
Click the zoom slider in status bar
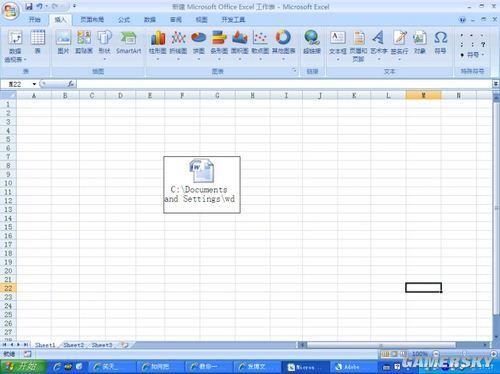tap(465, 354)
